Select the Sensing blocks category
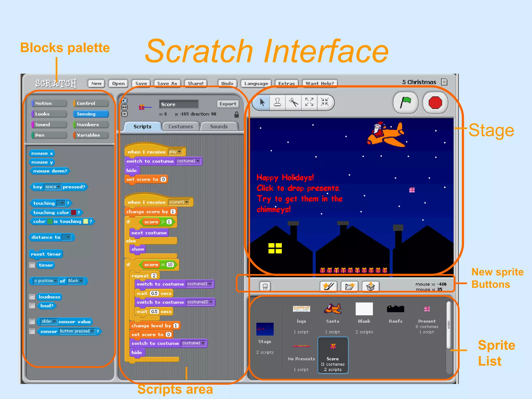 pyautogui.click(x=90, y=114)
